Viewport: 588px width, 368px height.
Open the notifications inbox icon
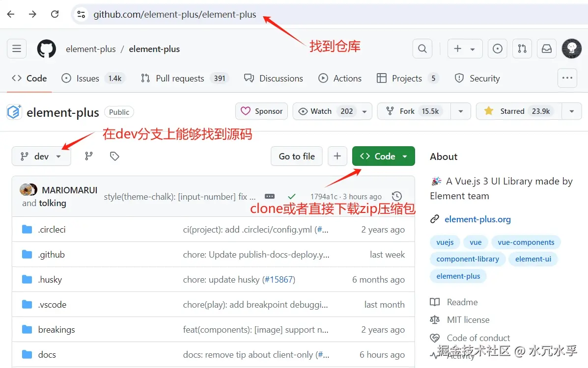coord(547,49)
